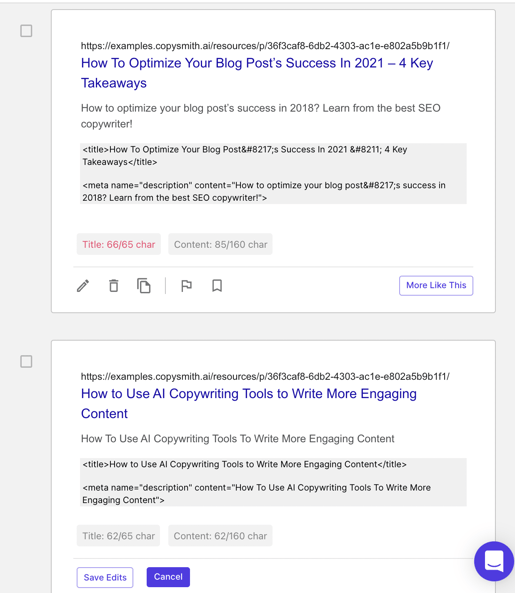Open the 'How to Use AI Copywriting Tools' title link
The height and width of the screenshot is (593, 515).
click(249, 404)
